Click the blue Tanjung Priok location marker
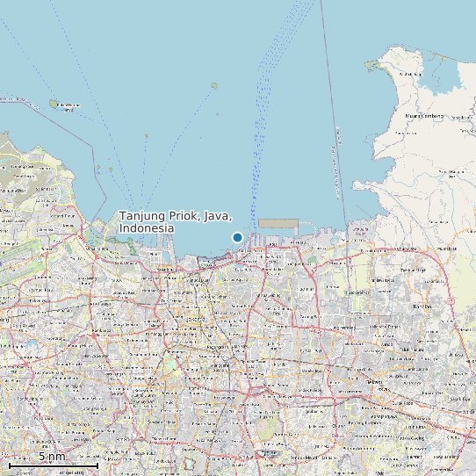Viewport: 476px width, 476px height. point(237,237)
